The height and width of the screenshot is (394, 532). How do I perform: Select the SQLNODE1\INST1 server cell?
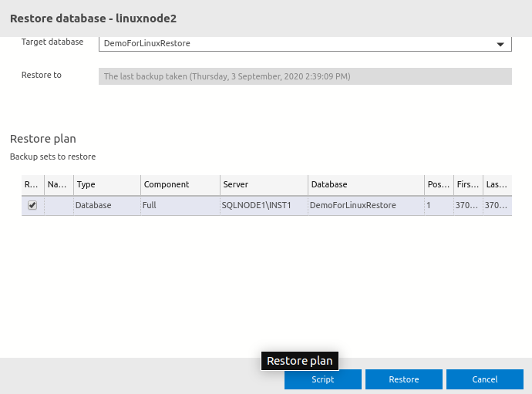(x=263, y=205)
